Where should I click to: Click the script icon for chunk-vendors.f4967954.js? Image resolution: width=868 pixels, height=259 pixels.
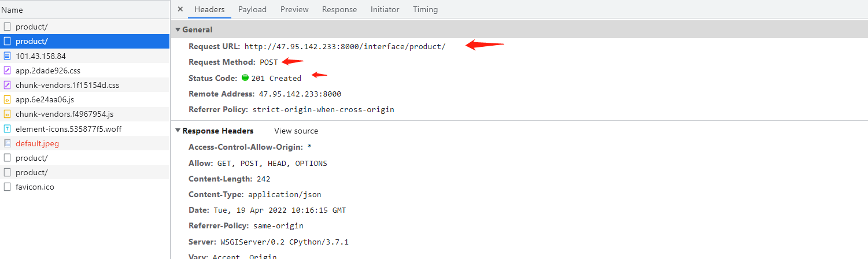(8, 114)
